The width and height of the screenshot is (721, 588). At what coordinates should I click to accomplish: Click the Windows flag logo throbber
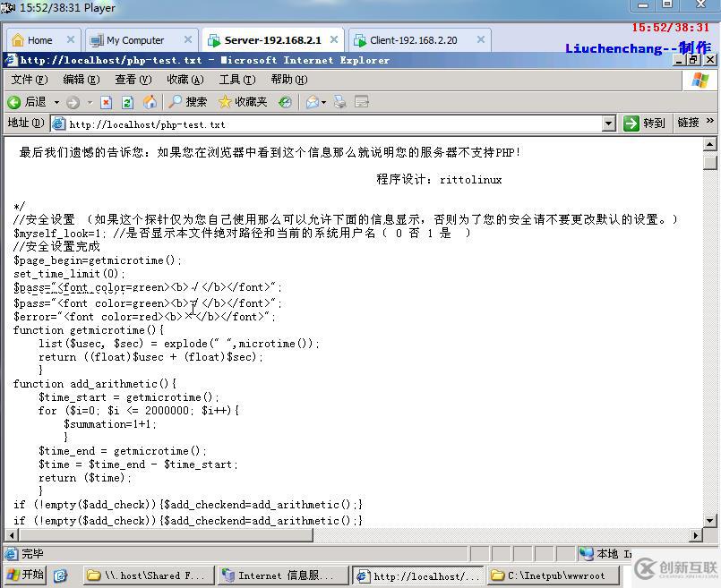[x=700, y=81]
